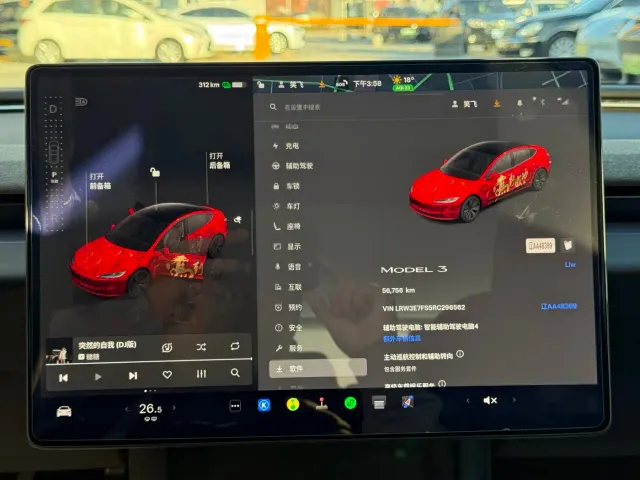Screen dimensions: 640x480
Task: Open notifications bell icon
Action: [519, 103]
